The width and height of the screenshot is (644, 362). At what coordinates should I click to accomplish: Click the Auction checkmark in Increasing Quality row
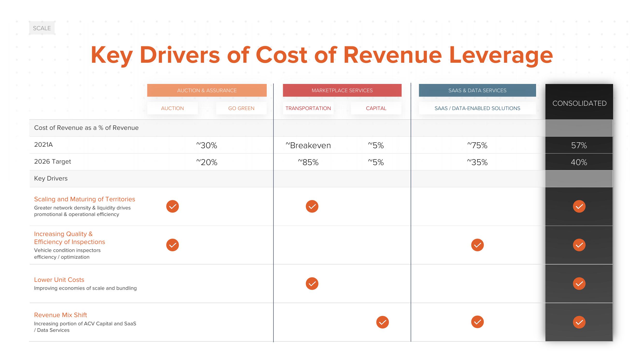tap(172, 245)
